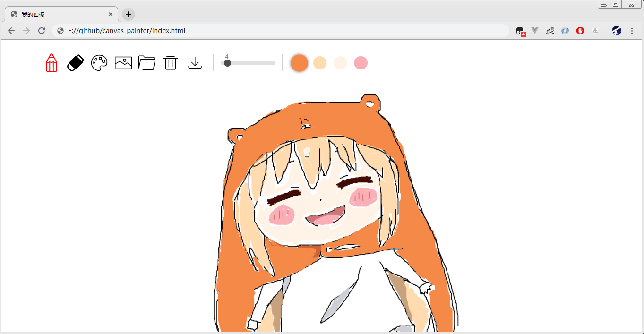The width and height of the screenshot is (644, 334).
Task: Choose the cream color swatch
Action: [340, 62]
